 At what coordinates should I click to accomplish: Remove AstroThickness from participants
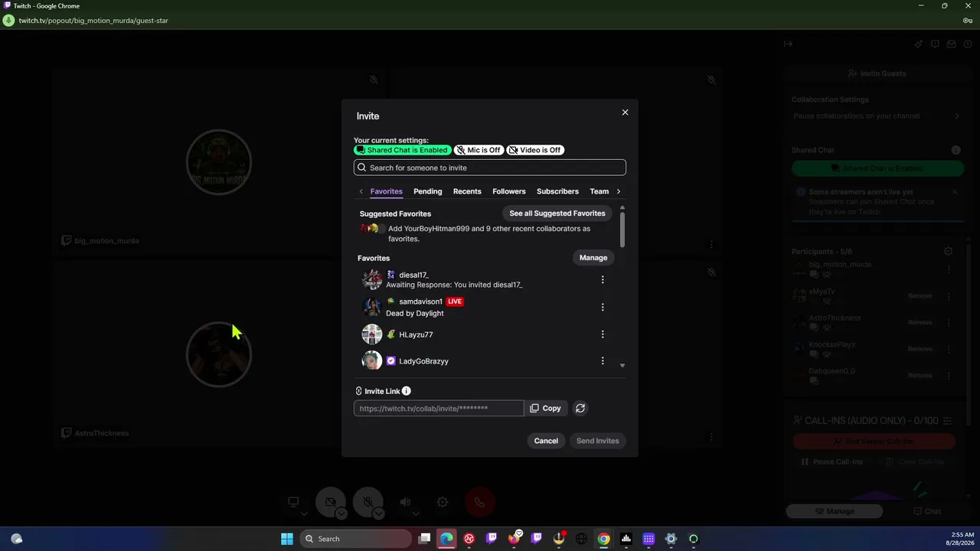pyautogui.click(x=920, y=322)
